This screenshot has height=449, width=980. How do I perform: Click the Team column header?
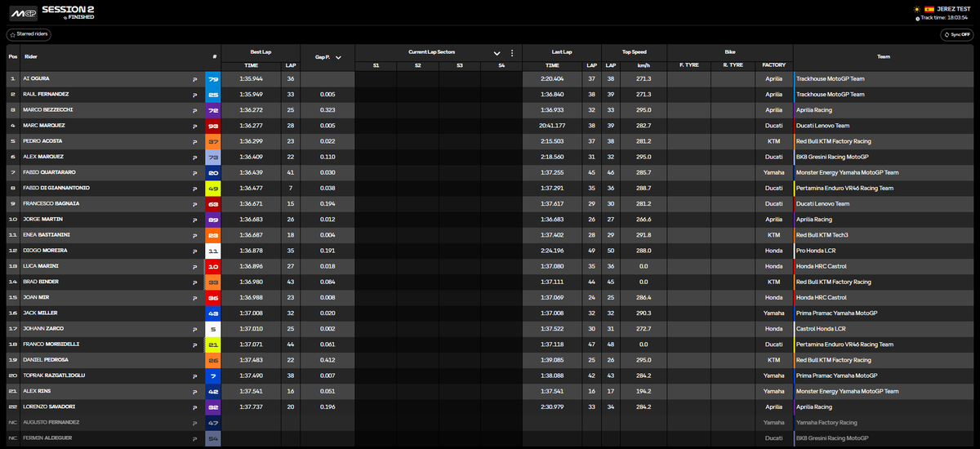[x=884, y=57]
